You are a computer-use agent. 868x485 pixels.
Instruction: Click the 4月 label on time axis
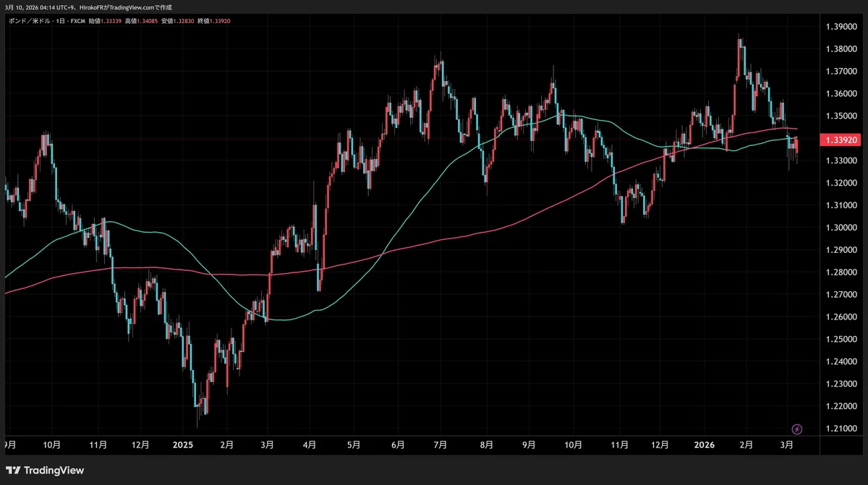pyautogui.click(x=311, y=446)
